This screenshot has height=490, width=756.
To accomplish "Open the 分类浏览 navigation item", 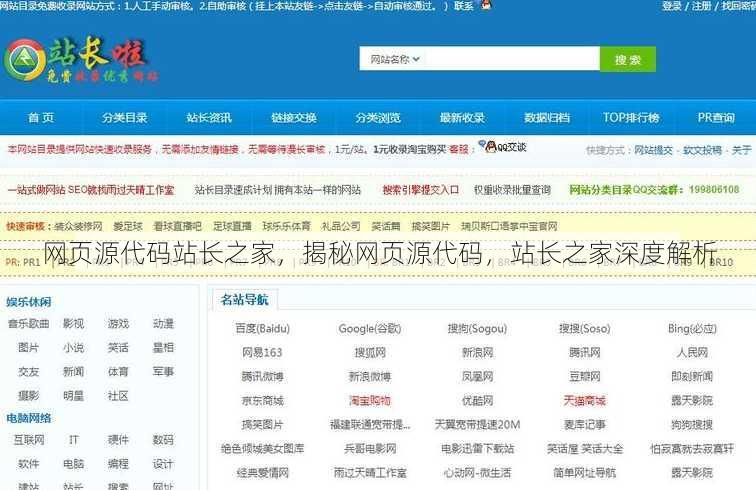I will pyautogui.click(x=378, y=118).
